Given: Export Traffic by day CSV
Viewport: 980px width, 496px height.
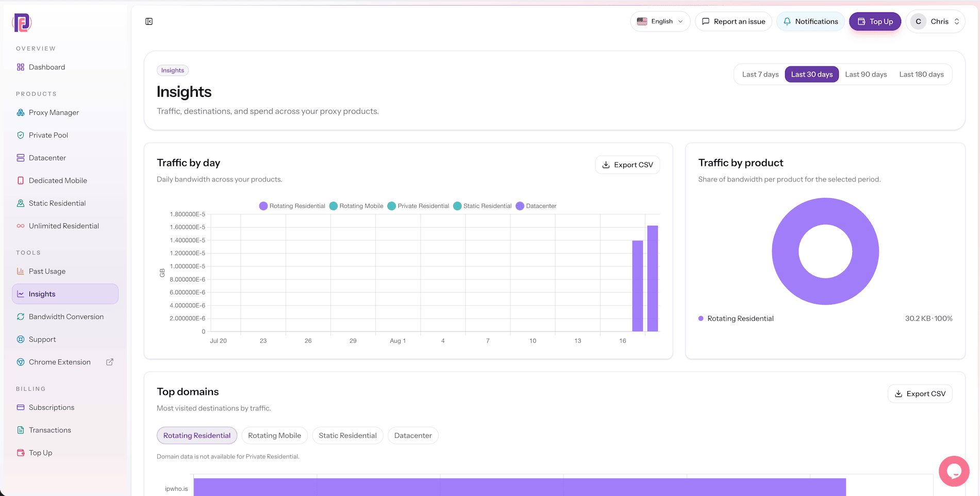Looking at the screenshot, I should pyautogui.click(x=627, y=164).
